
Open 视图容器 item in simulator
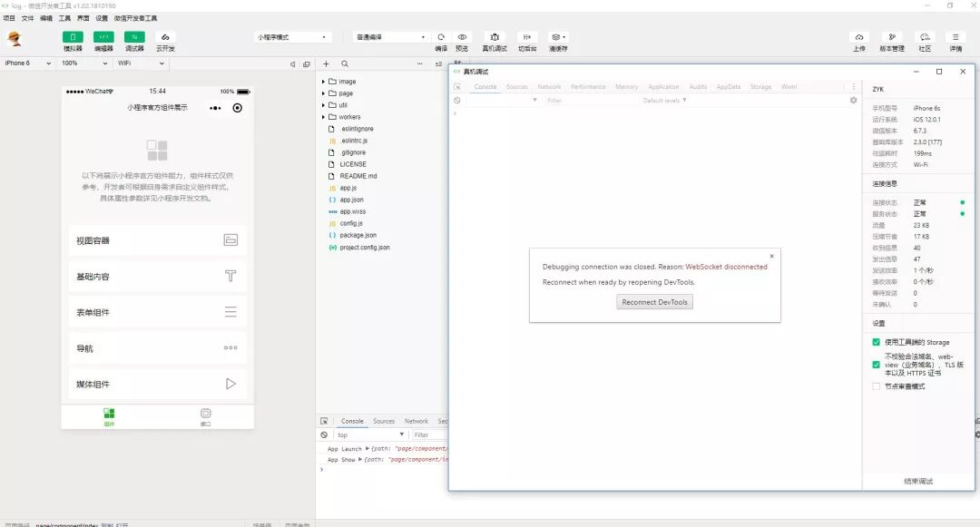pos(158,240)
